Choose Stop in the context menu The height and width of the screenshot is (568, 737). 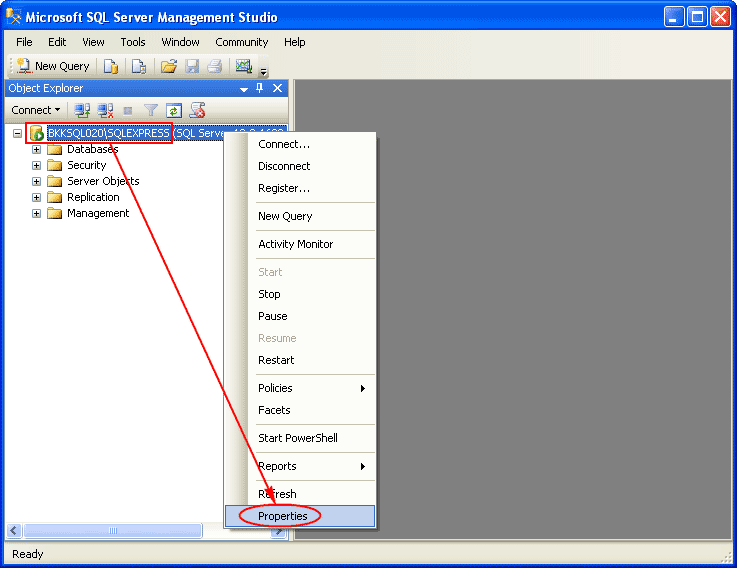pos(300,294)
